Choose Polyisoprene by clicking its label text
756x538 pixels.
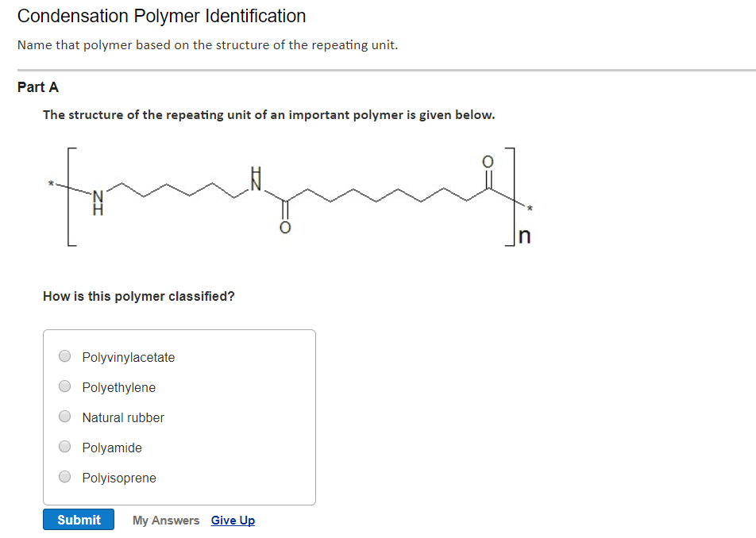118,478
